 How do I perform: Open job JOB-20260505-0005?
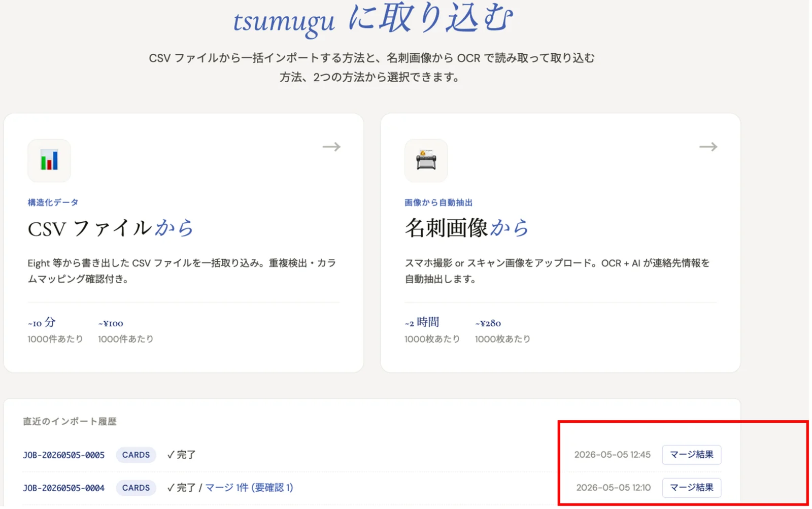(64, 455)
